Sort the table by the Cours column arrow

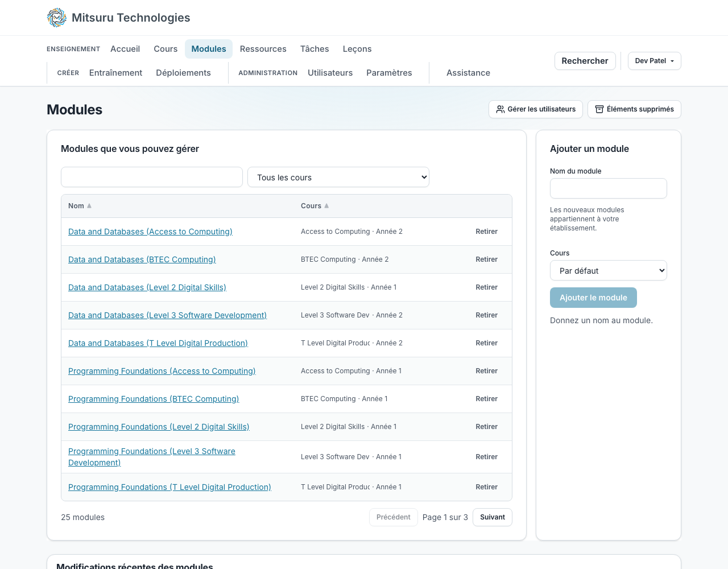326,206
